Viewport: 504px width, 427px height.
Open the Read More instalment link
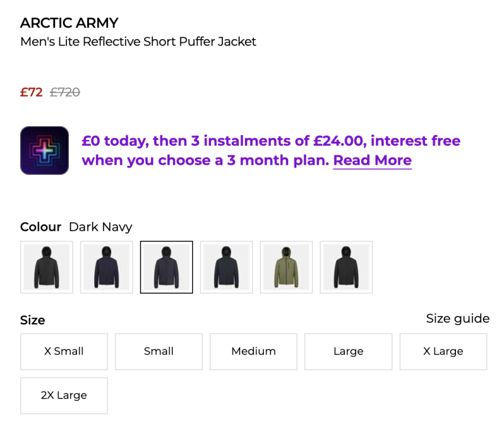pos(372,161)
